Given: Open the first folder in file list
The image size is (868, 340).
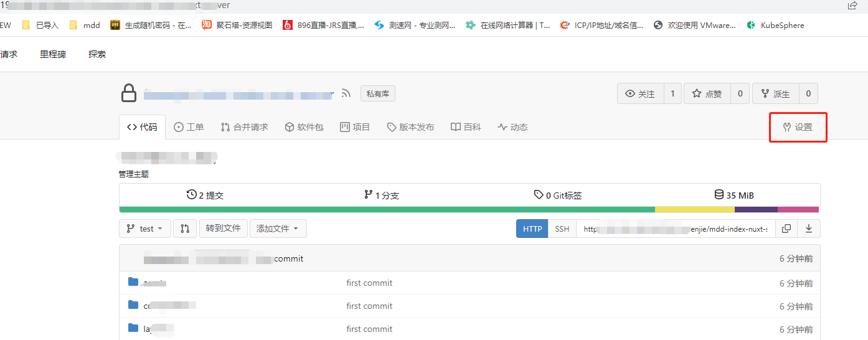Looking at the screenshot, I should (133, 282).
